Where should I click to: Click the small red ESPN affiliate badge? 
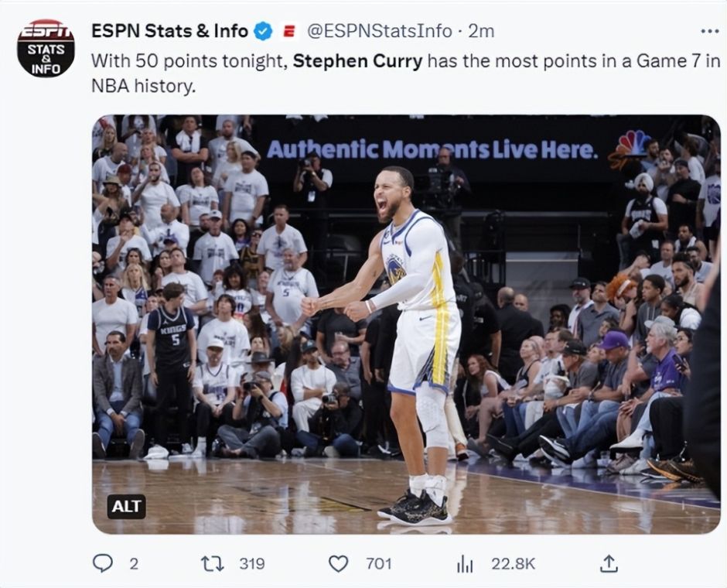289,32
